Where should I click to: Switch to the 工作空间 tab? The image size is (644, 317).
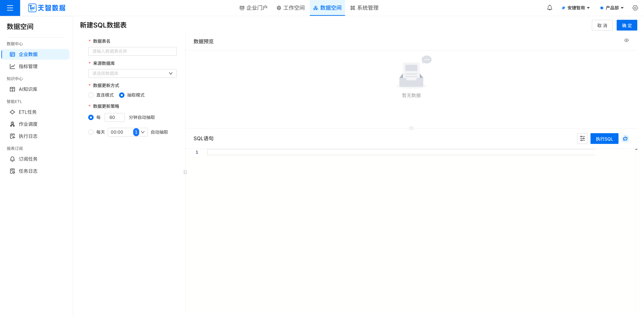tap(290, 8)
